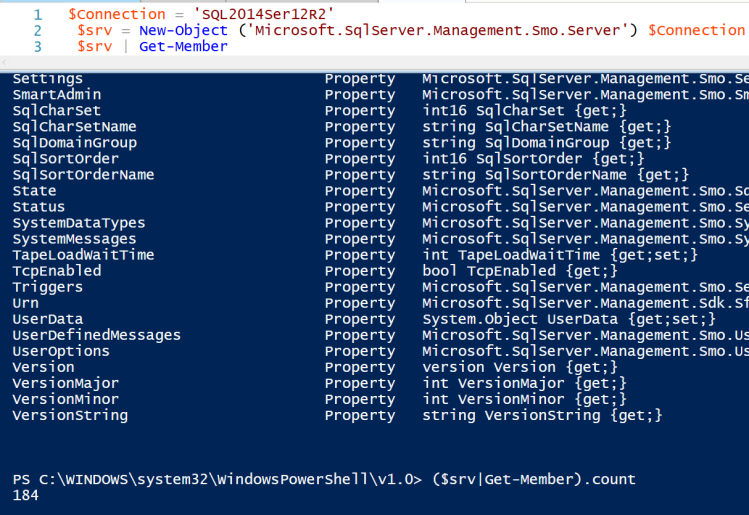Click the VersionString member name
This screenshot has height=515, width=749.
coord(70,415)
